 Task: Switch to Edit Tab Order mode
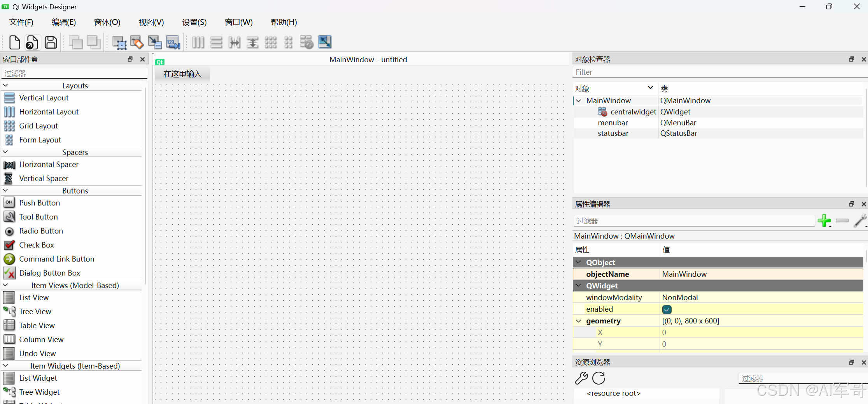(x=173, y=42)
